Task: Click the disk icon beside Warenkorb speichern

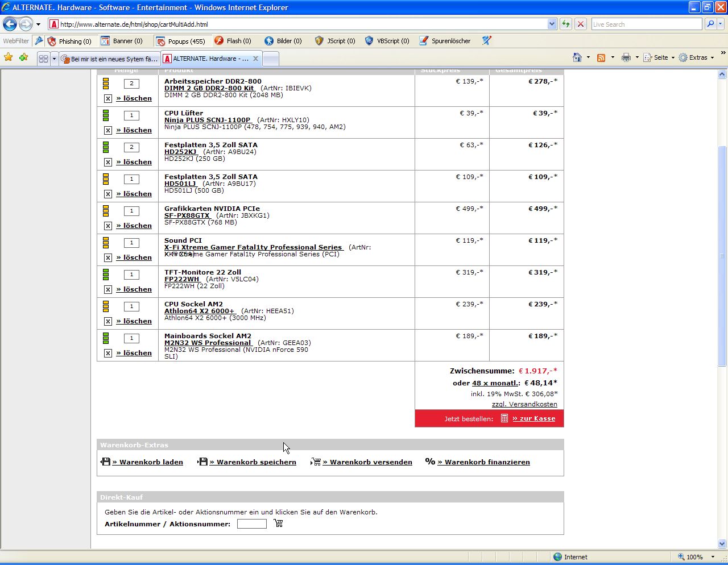Action: click(x=202, y=462)
